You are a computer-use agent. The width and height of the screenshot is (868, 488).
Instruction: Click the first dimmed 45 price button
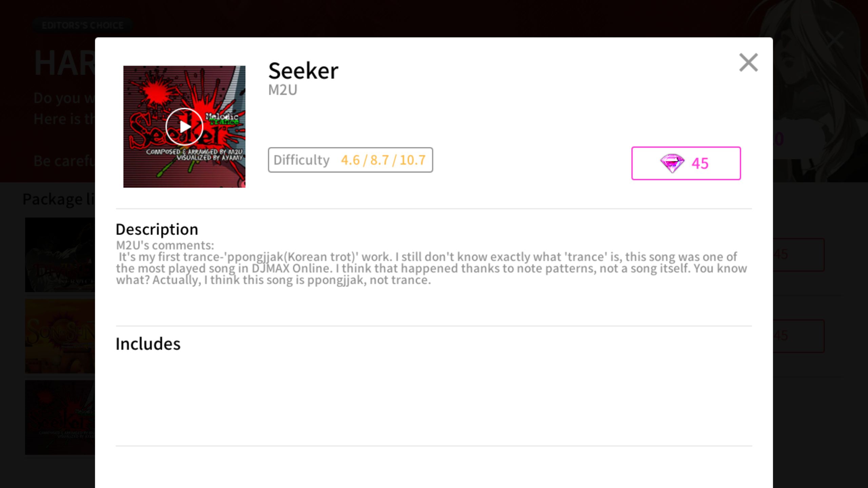click(x=799, y=255)
